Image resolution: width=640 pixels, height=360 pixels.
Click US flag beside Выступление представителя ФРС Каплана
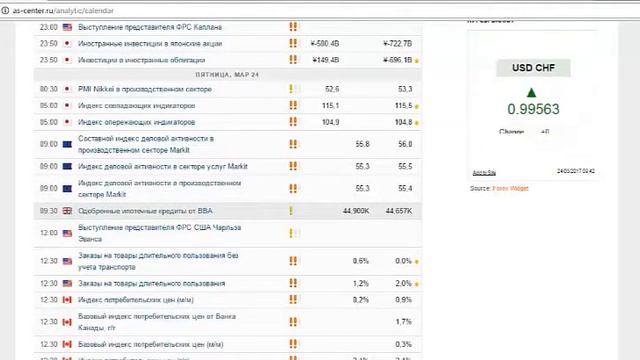[x=67, y=27]
